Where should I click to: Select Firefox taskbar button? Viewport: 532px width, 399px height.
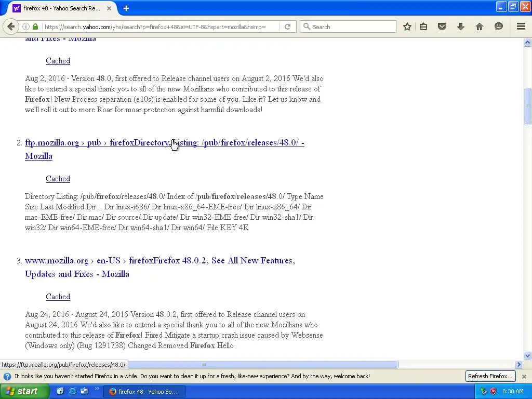143,392
